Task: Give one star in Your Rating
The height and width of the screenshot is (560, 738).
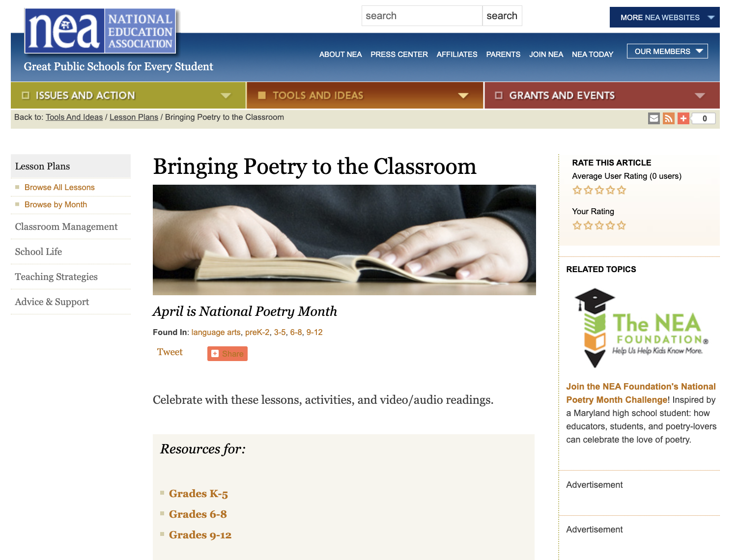Action: point(577,225)
